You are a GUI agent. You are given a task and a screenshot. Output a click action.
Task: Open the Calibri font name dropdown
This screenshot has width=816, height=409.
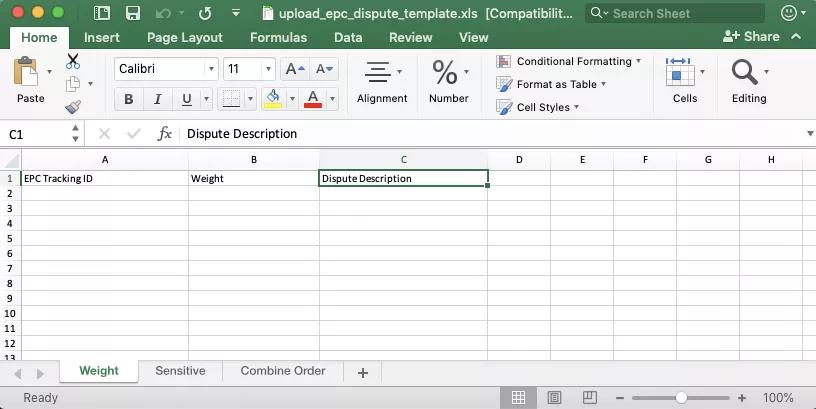[x=211, y=69]
